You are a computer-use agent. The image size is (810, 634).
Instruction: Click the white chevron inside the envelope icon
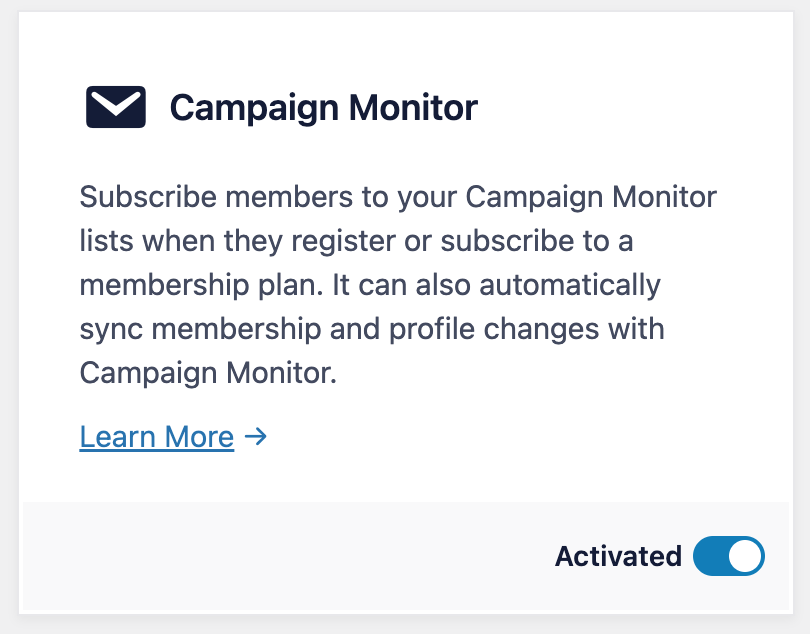(x=116, y=104)
